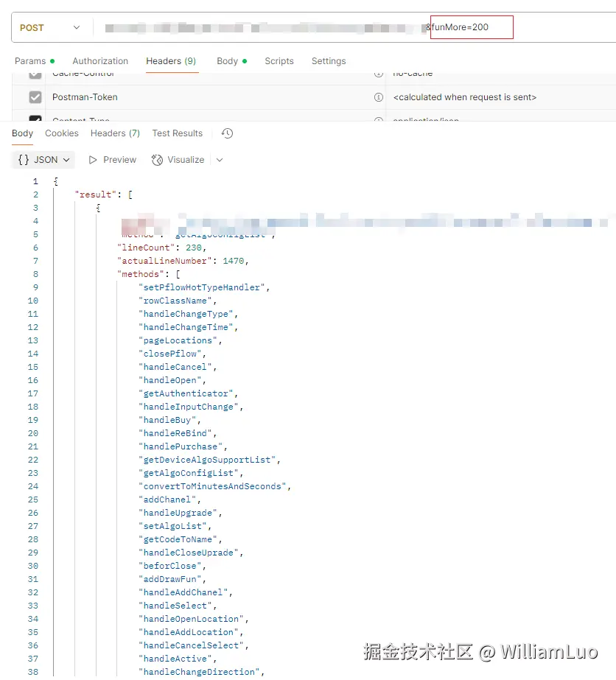Viewport: 616px width, 680px height.
Task: Select the "beforClose" string
Action: tap(170, 566)
